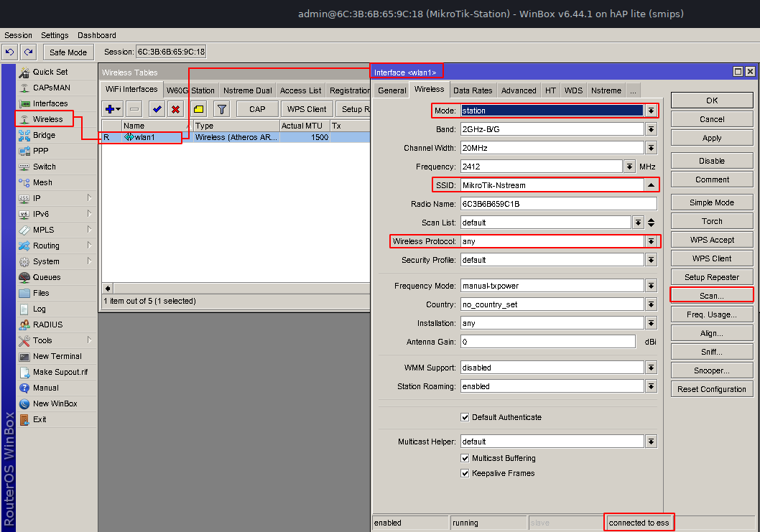Click the Scan... button
This screenshot has width=760, height=532.
click(712, 296)
